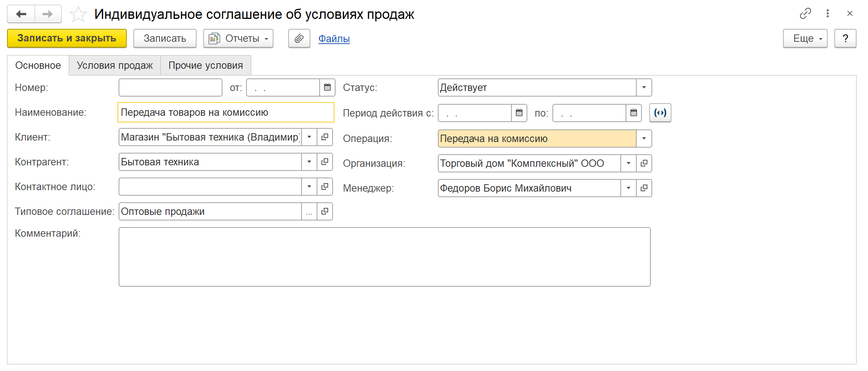Open vertical three-dots menu in header

click(827, 14)
